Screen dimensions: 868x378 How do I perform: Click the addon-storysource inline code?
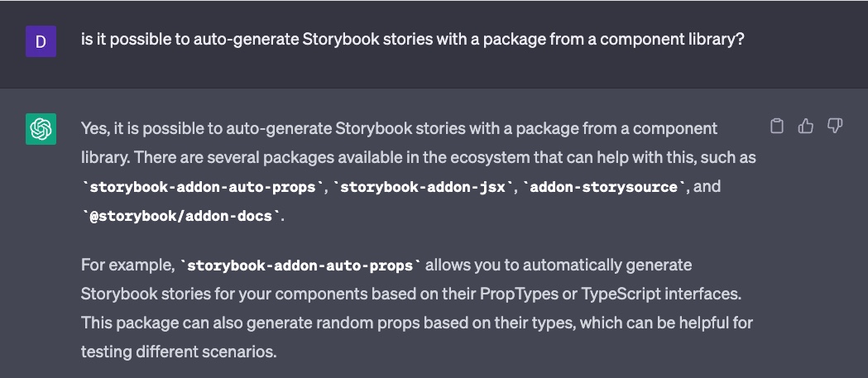605,188
